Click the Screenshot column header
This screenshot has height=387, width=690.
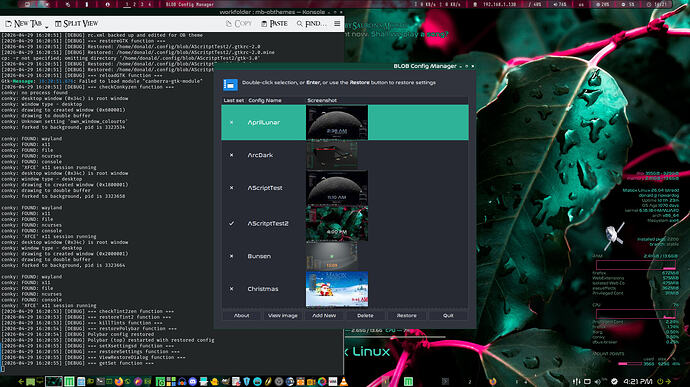coord(322,100)
